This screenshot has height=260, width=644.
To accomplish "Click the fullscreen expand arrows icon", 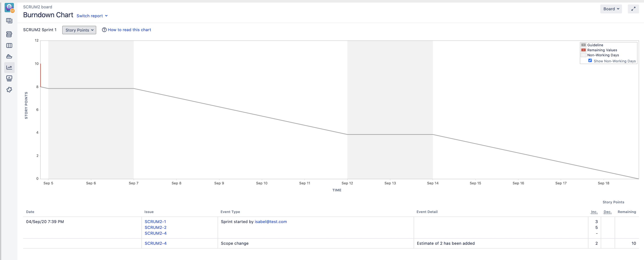I will 633,9.
